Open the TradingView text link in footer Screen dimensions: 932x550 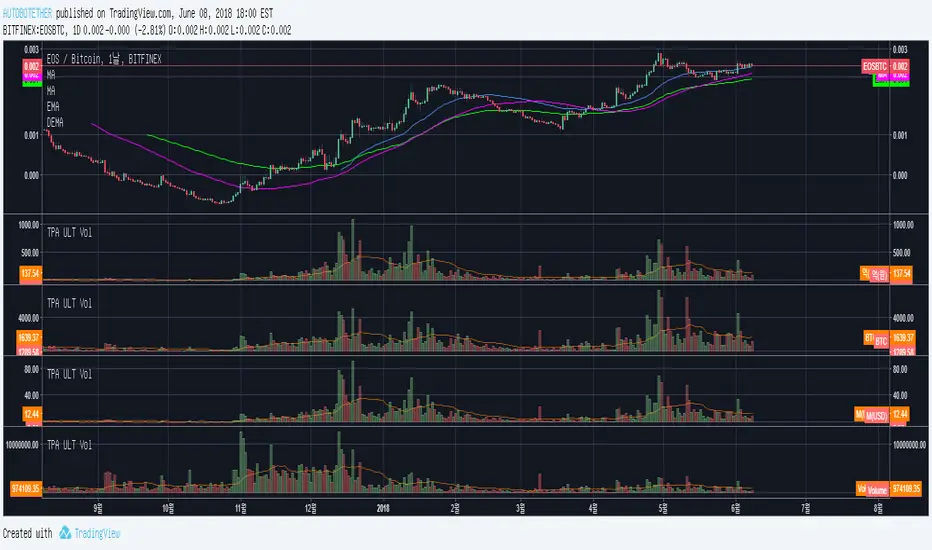(97, 533)
